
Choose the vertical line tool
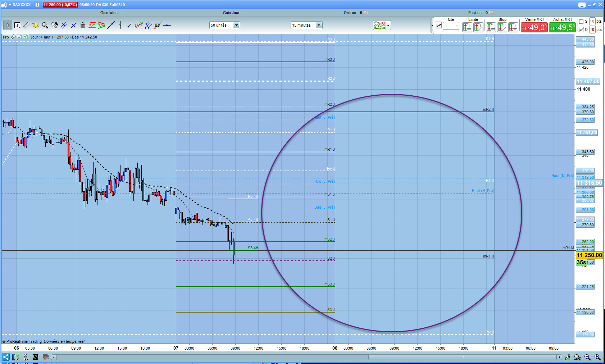coord(120,25)
